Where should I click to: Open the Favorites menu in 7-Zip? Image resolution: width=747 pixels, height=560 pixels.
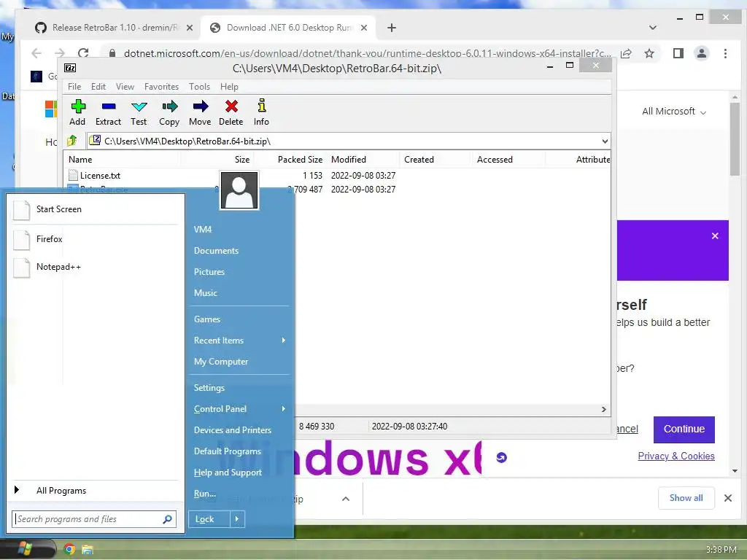click(161, 87)
